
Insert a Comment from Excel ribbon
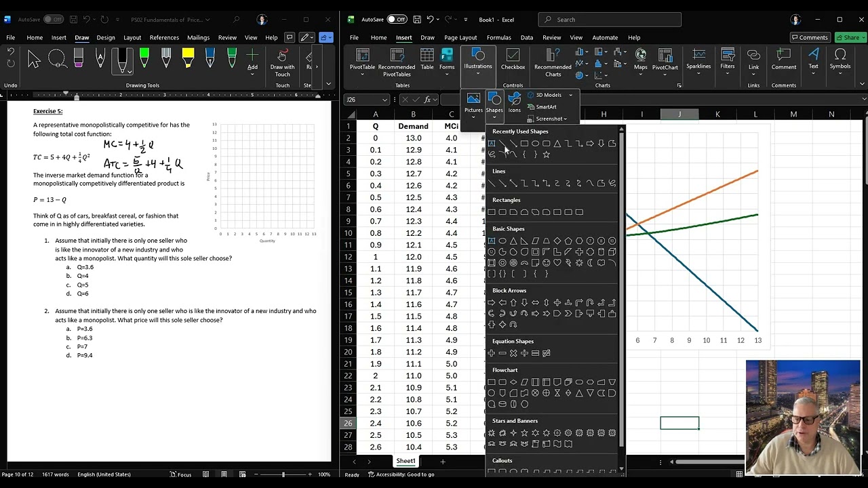783,60
